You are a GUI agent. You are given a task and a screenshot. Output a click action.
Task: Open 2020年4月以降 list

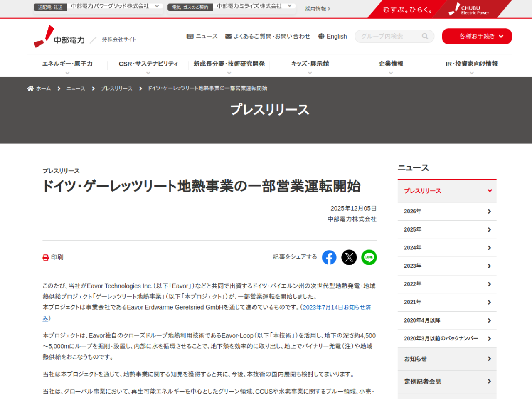(447, 320)
